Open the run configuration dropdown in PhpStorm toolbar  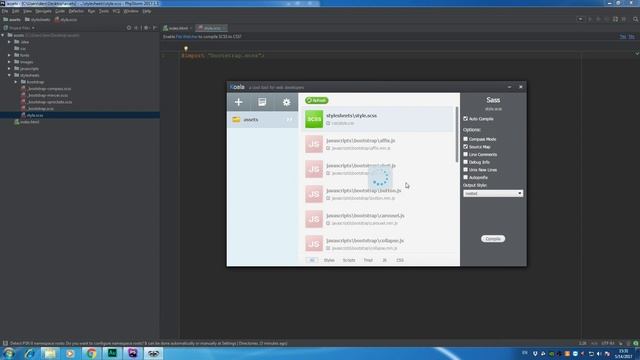click(580, 19)
